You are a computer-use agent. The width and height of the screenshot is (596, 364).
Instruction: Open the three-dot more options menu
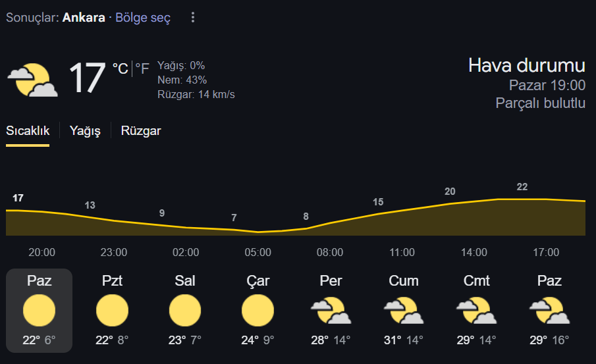pos(193,17)
